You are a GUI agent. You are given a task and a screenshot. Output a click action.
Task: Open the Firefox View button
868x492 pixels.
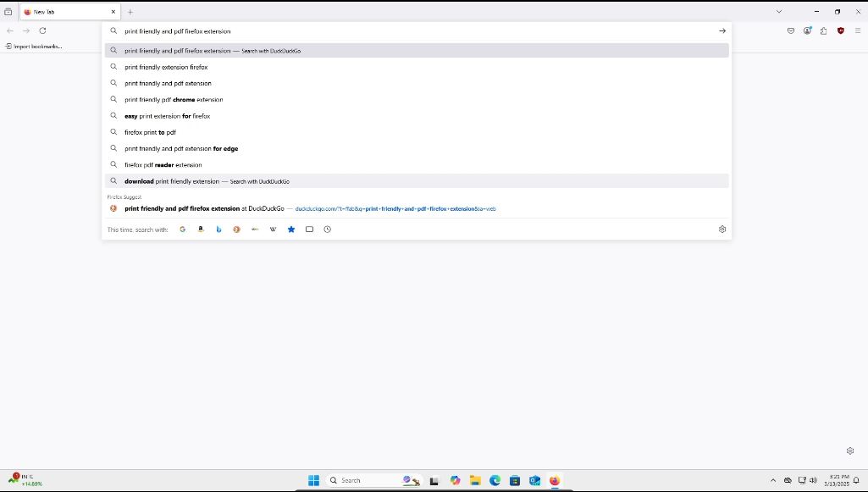pyautogui.click(x=8, y=12)
